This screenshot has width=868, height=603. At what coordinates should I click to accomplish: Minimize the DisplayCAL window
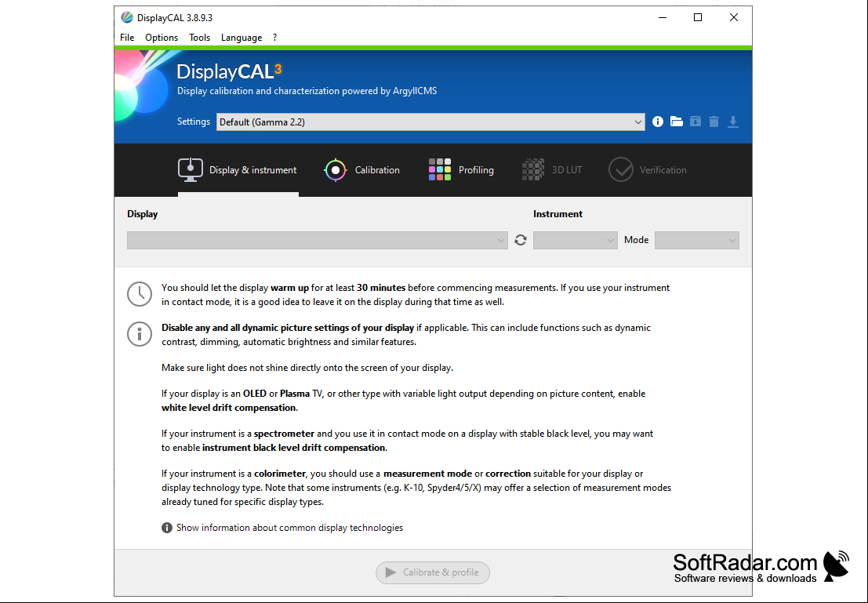pyautogui.click(x=662, y=18)
